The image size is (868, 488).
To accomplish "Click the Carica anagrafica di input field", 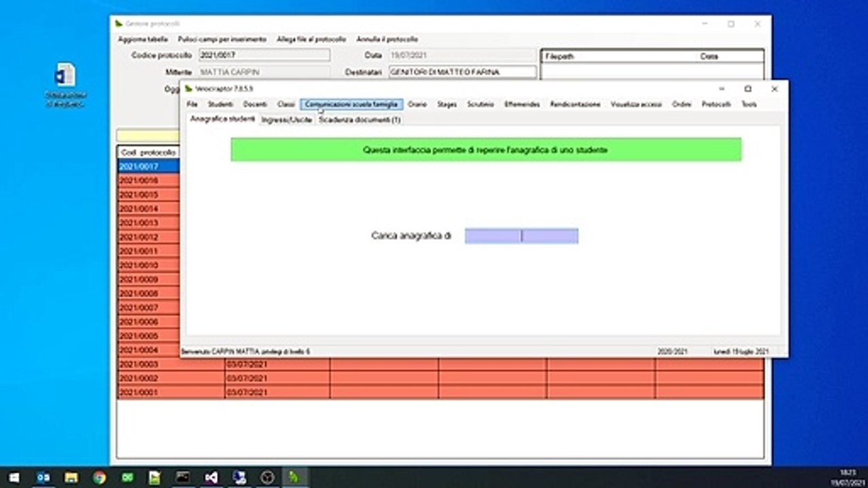I will 521,236.
